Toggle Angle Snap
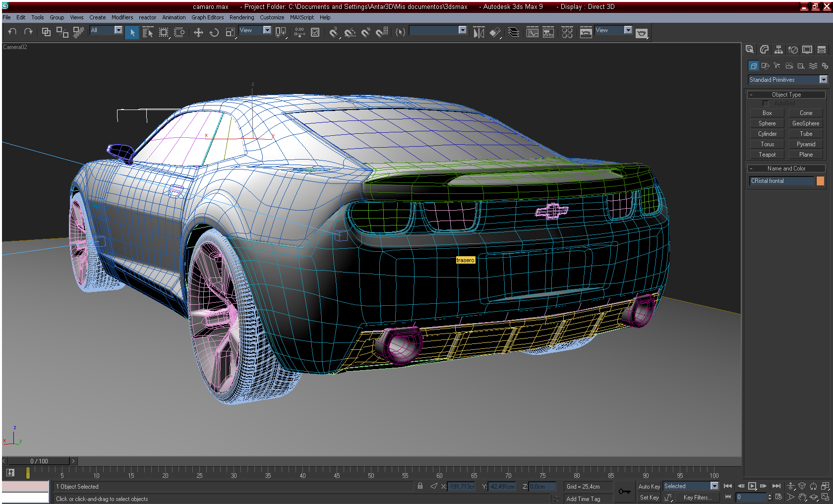The height and width of the screenshot is (504, 833). [350, 32]
